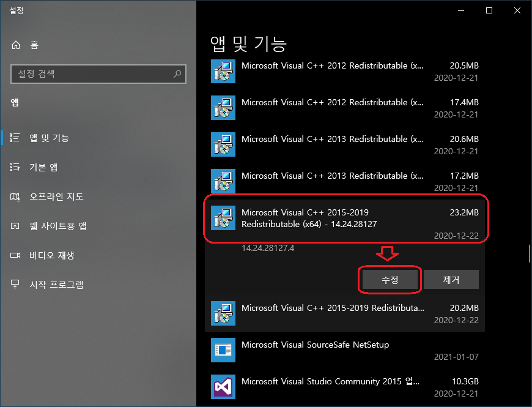Select Microsoft Visual C++ 2015-2019 Redistributable (x64) name
Screen dimensions: 532x407
coord(309,218)
